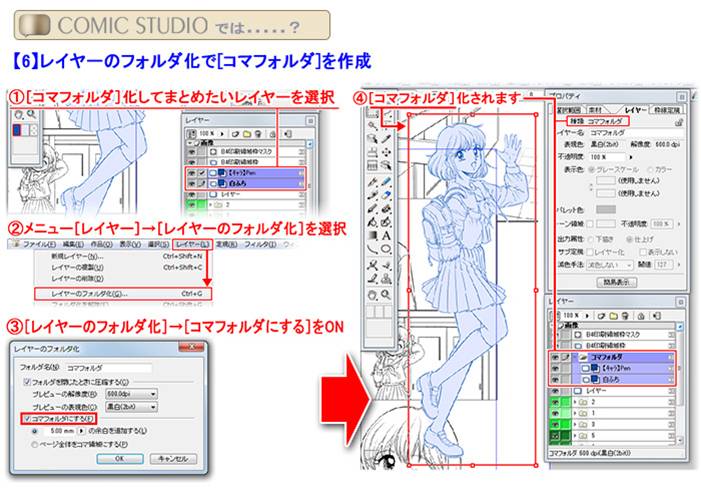This screenshot has height=493, width=701.
Task: Click the コマフォルダ folder icon in layer list
Action: click(x=583, y=357)
